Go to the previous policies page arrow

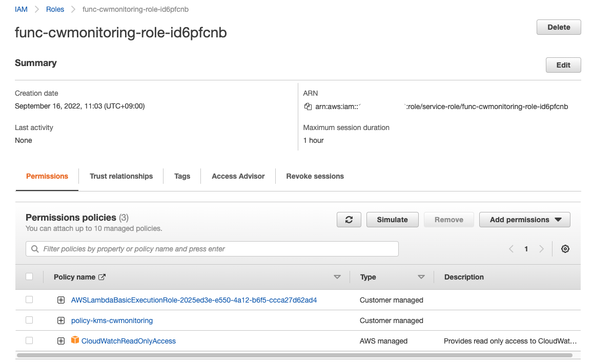[x=511, y=249]
